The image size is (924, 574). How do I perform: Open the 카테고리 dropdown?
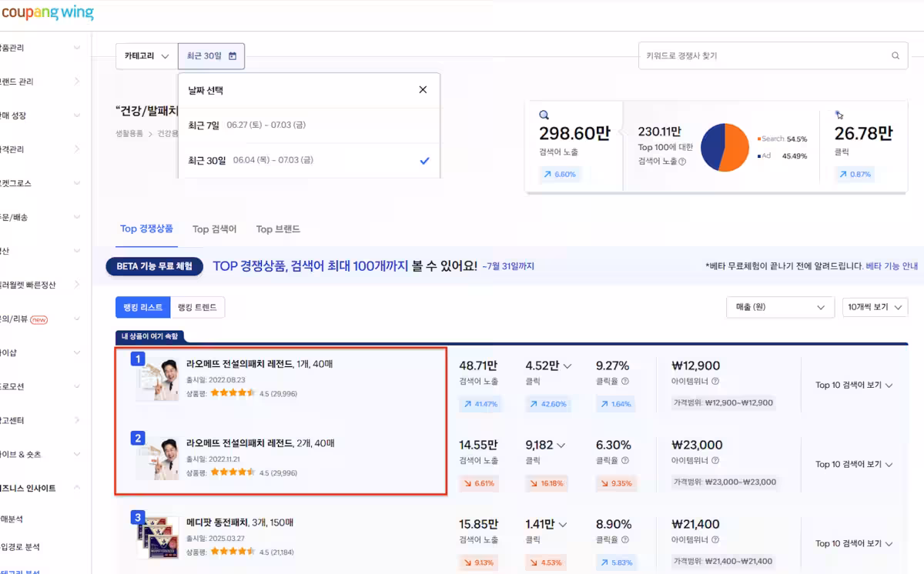point(146,56)
